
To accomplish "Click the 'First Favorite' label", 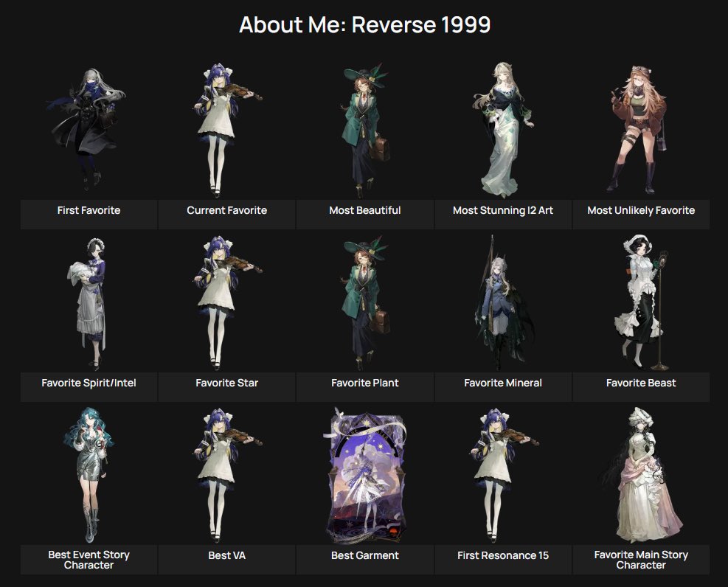I will click(x=89, y=210).
